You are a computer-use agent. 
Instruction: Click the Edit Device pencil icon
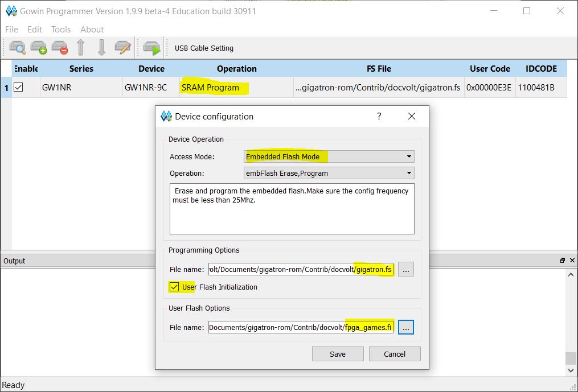(122, 48)
